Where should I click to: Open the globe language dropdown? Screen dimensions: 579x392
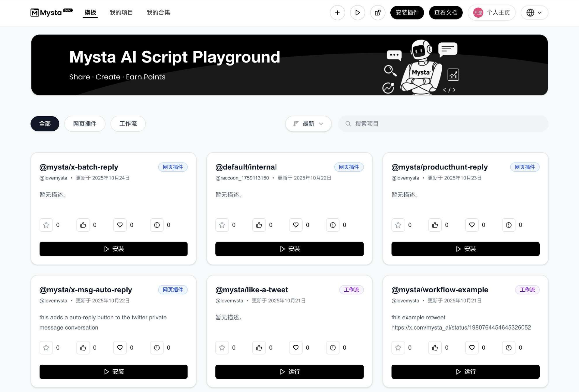pyautogui.click(x=534, y=13)
